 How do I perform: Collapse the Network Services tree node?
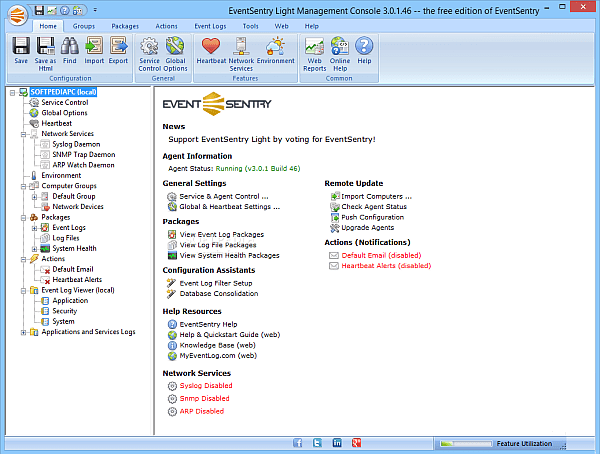click(23, 134)
